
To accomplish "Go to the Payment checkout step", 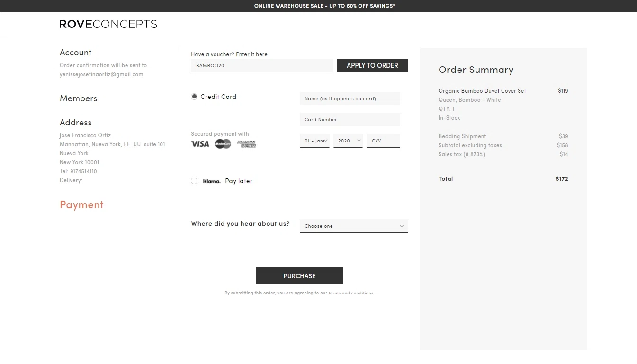I will (81, 204).
